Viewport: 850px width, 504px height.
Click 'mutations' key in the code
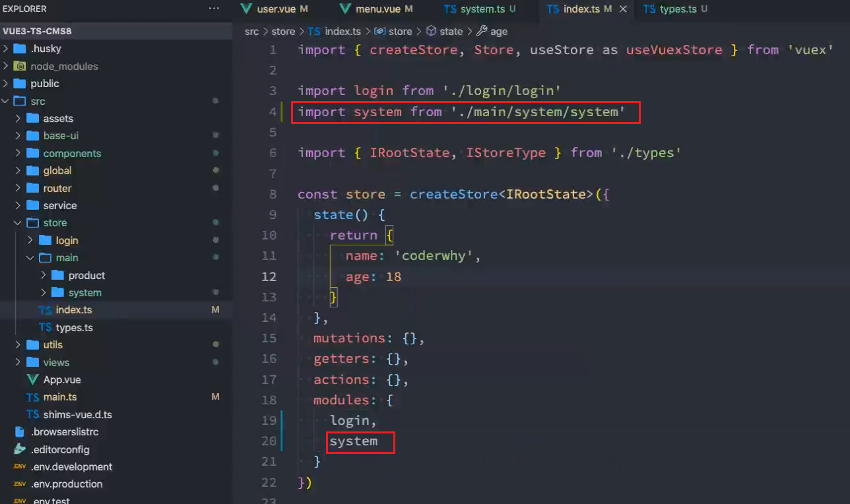tap(349, 338)
